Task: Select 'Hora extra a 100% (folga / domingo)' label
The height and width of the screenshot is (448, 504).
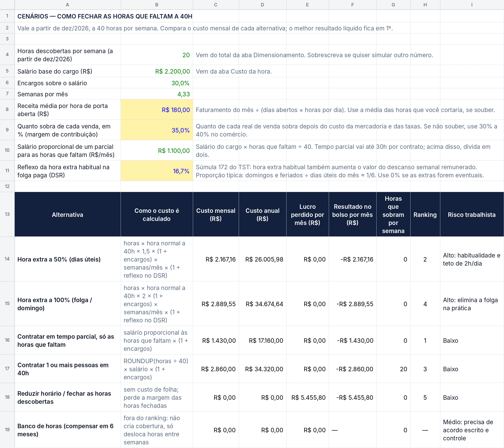Action: (x=68, y=304)
